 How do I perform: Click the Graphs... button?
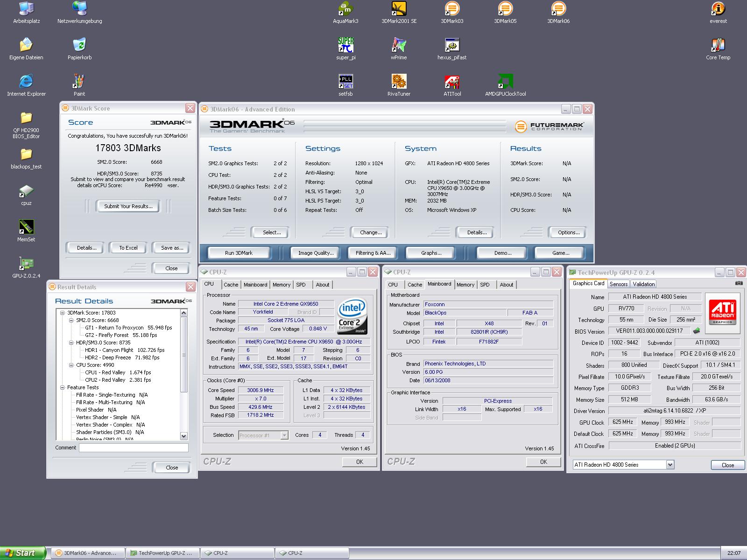431,253
